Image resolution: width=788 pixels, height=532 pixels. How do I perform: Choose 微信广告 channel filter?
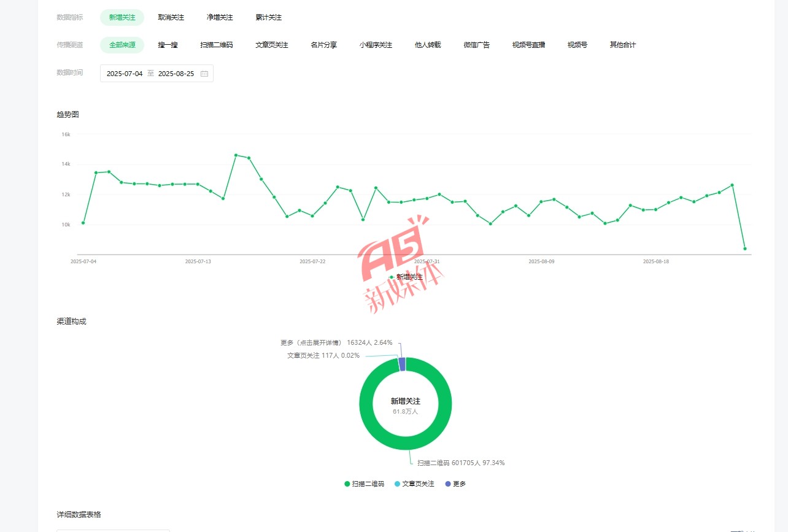(477, 45)
